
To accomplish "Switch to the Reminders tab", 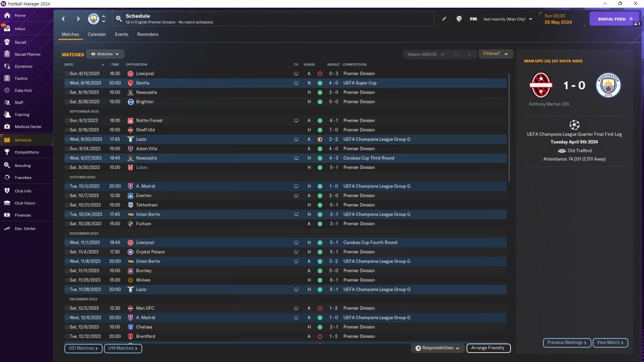I will click(x=147, y=35).
